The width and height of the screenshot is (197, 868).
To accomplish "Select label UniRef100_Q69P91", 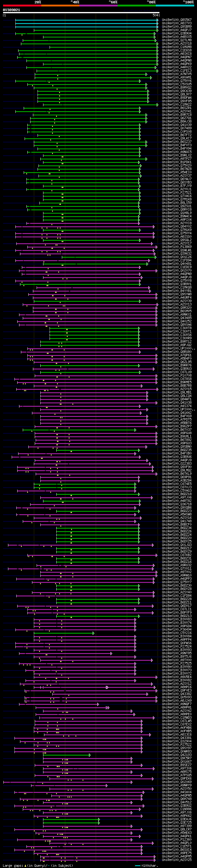I will (x=177, y=477).
